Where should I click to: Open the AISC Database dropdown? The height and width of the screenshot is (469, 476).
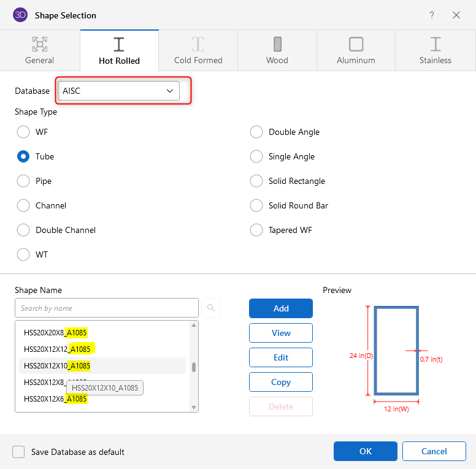(x=118, y=91)
